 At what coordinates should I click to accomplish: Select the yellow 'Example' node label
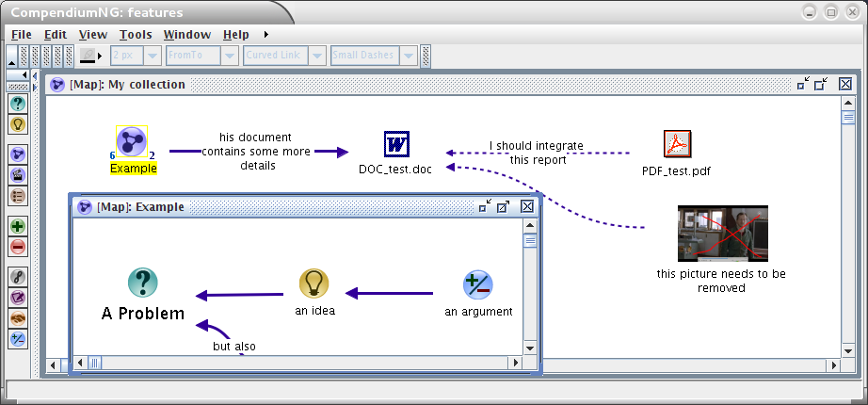[134, 169]
